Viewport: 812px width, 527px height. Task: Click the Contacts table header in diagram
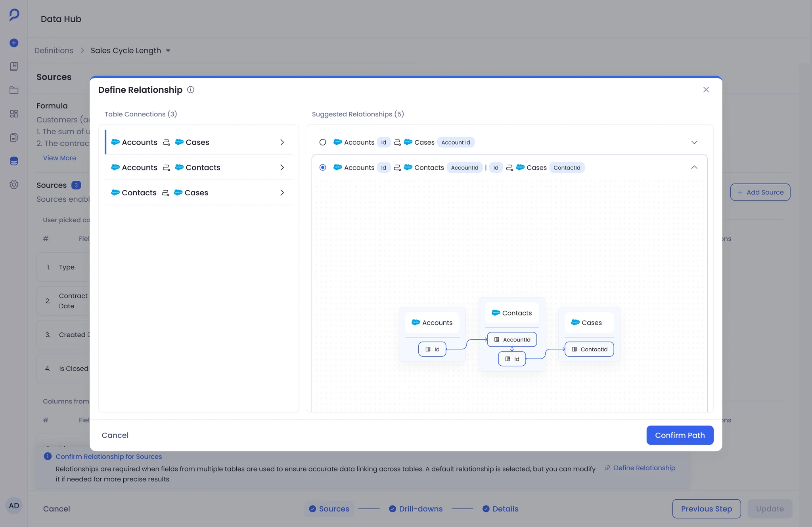(512, 313)
